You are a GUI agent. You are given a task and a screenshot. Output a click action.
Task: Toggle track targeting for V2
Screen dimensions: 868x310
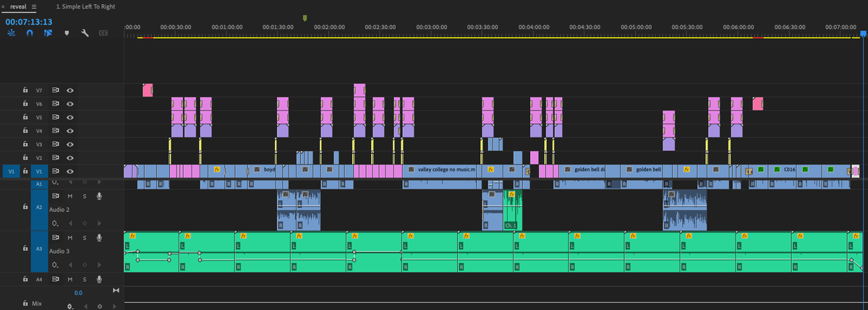coord(39,158)
